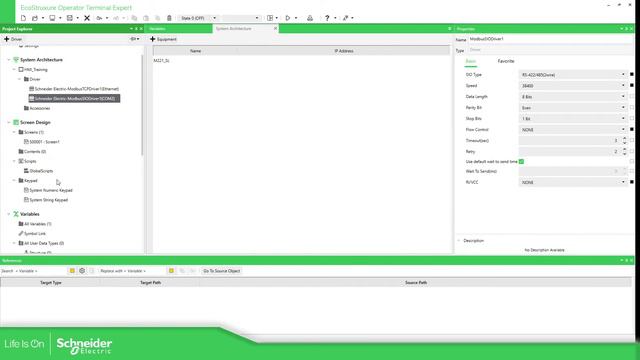Click the Open project toolbar icon
Screen dimensions: 640x360
[35, 18]
